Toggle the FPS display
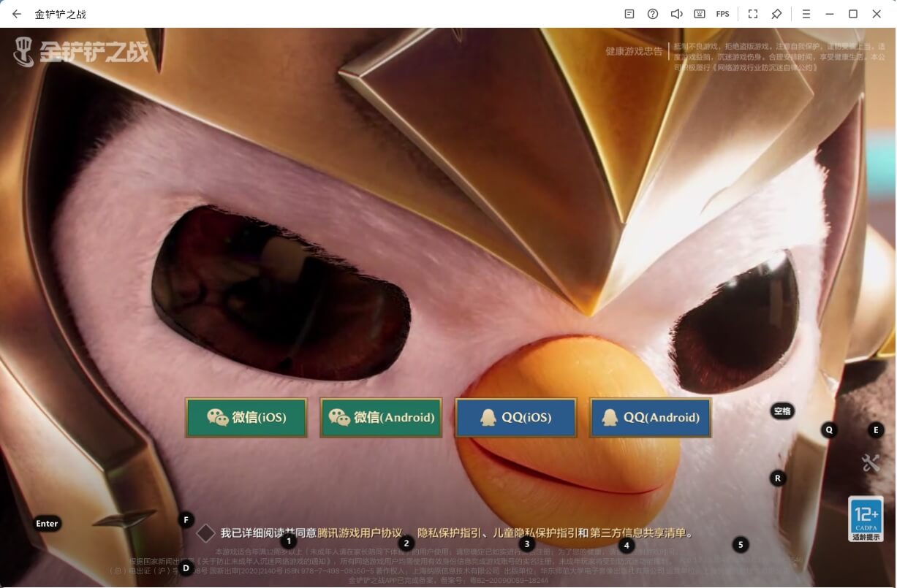The width and height of the screenshot is (897, 588). click(x=723, y=14)
